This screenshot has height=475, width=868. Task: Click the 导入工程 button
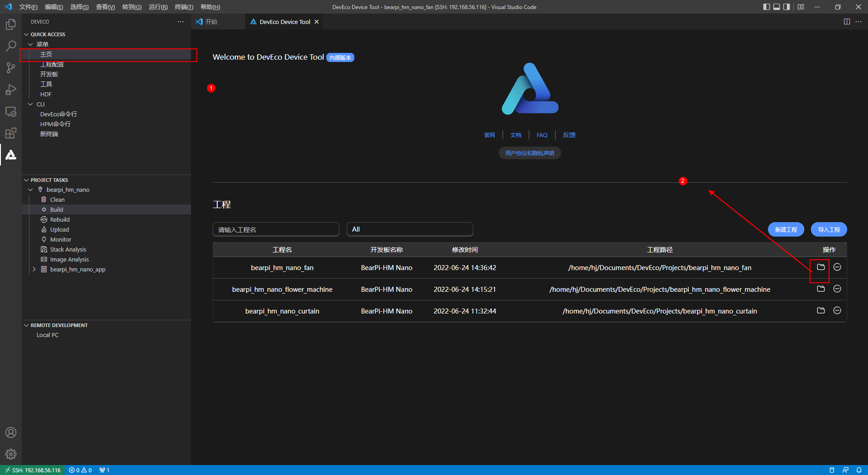tap(829, 229)
